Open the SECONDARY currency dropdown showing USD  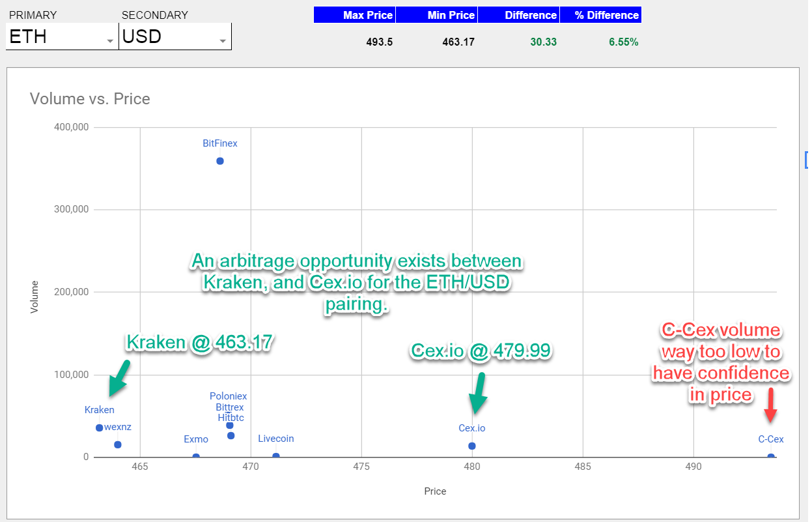click(175, 37)
